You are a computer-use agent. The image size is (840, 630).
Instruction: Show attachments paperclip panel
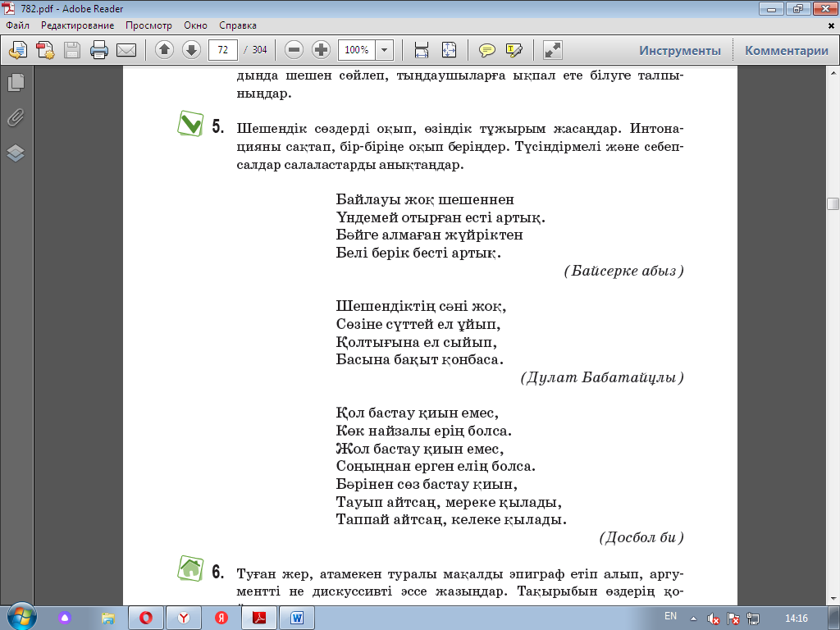(16, 117)
